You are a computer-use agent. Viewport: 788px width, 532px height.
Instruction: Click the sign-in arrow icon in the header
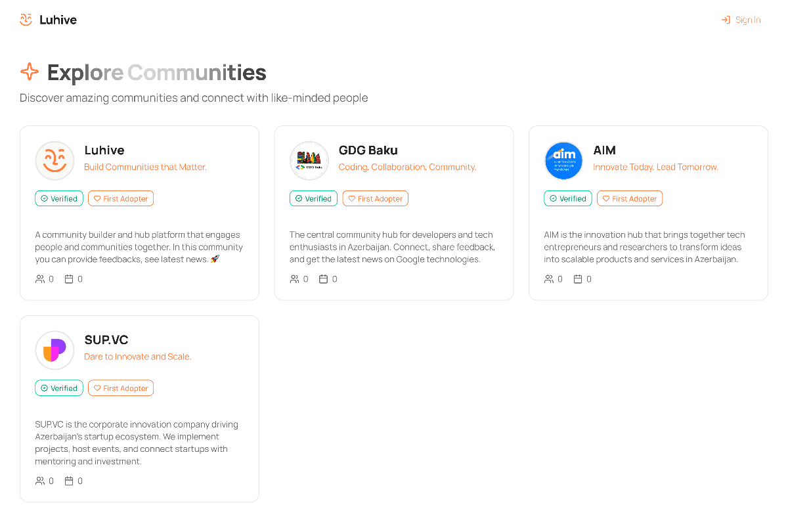point(725,20)
